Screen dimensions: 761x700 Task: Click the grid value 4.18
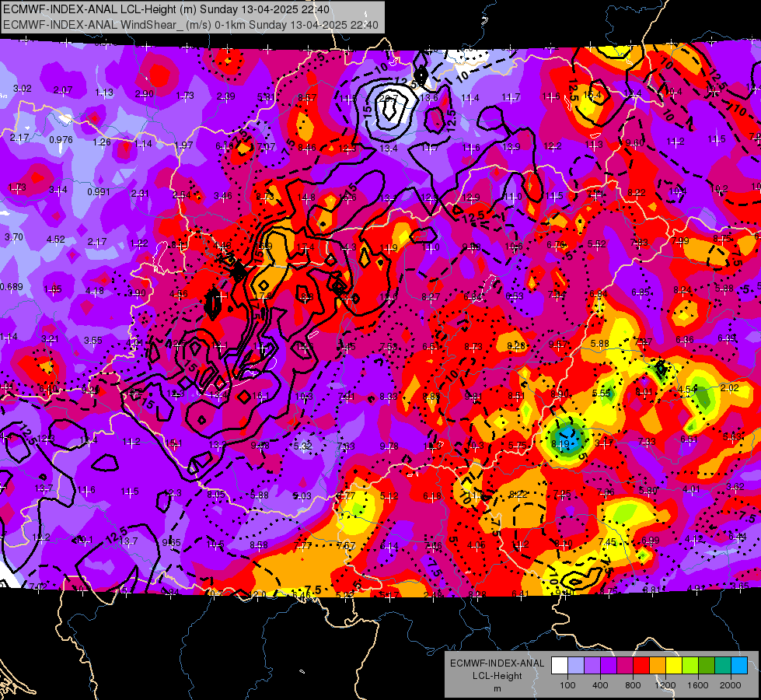(95, 291)
